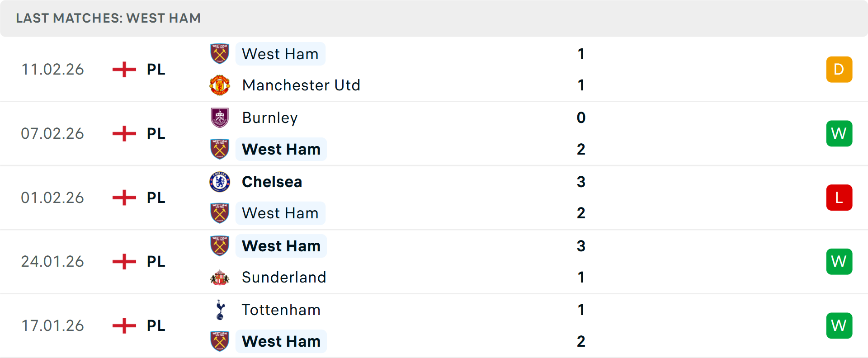Click the green W badge for the Burnley win
Image resolution: width=868 pixels, height=358 pixels.
[x=839, y=133]
